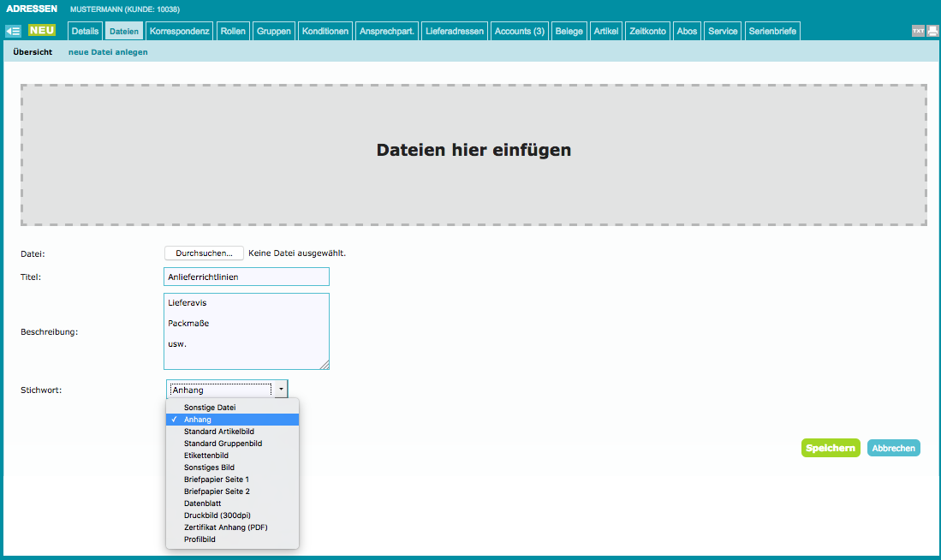Click the Durchsuchen file browse button
This screenshot has width=941, height=560.
tap(204, 253)
